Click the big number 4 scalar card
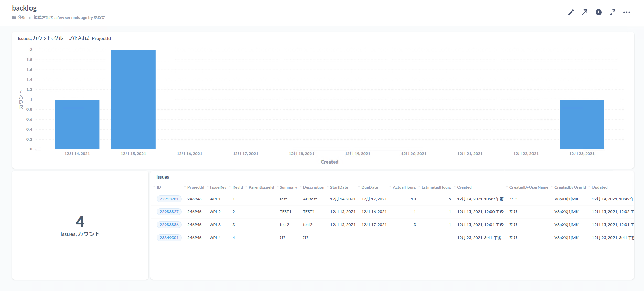644x291 pixels. pyautogui.click(x=80, y=222)
